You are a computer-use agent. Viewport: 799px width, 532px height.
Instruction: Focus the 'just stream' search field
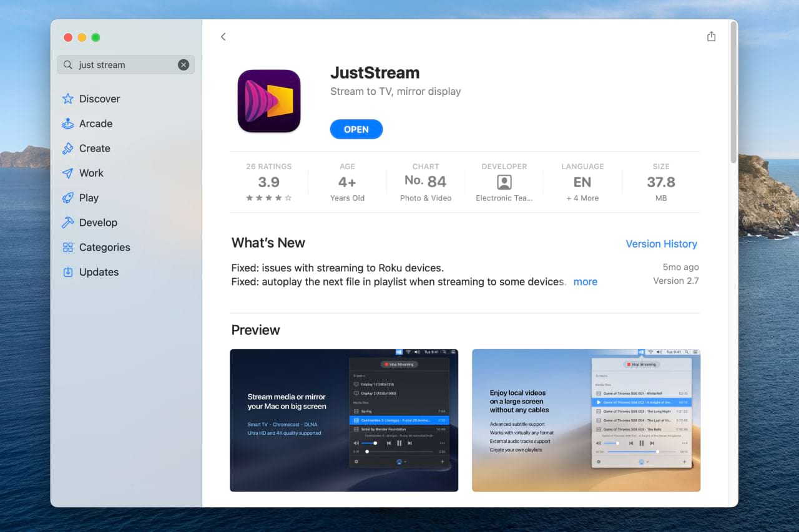pyautogui.click(x=125, y=65)
